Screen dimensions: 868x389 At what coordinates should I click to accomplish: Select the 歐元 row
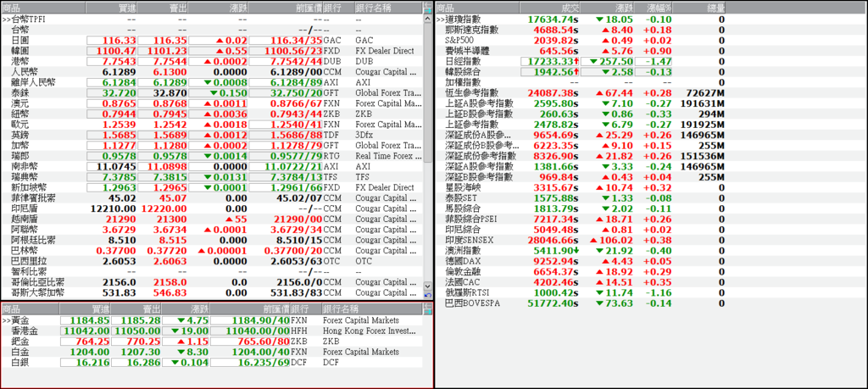[212, 124]
